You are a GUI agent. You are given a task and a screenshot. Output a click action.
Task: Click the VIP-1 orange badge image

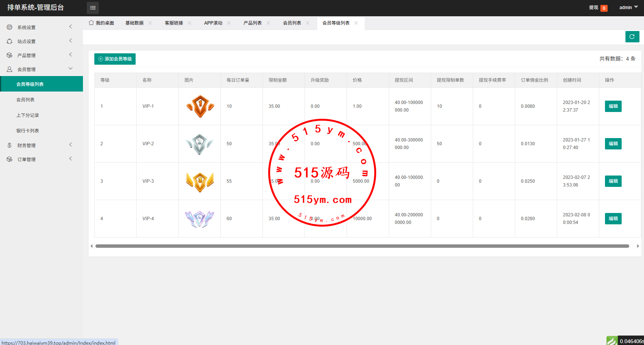tap(200, 106)
